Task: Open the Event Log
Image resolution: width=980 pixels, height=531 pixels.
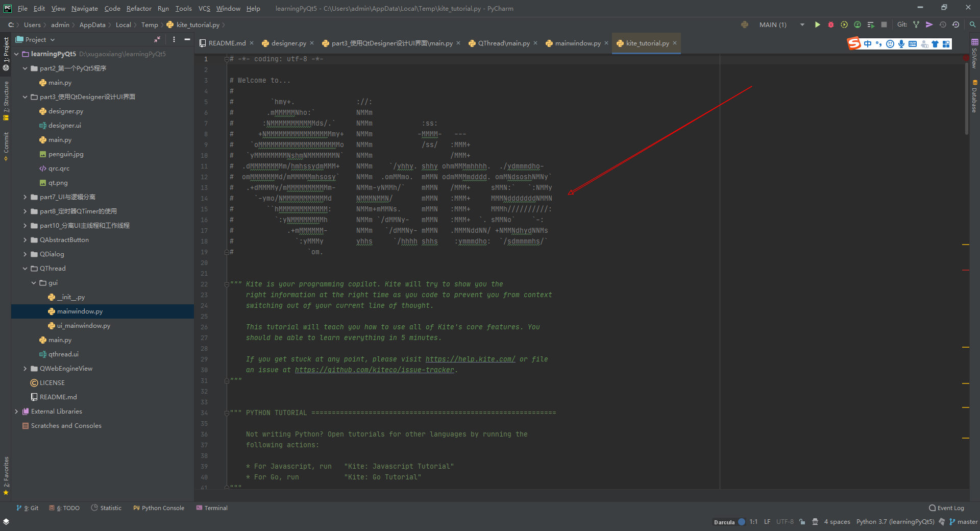Action: pos(947,508)
